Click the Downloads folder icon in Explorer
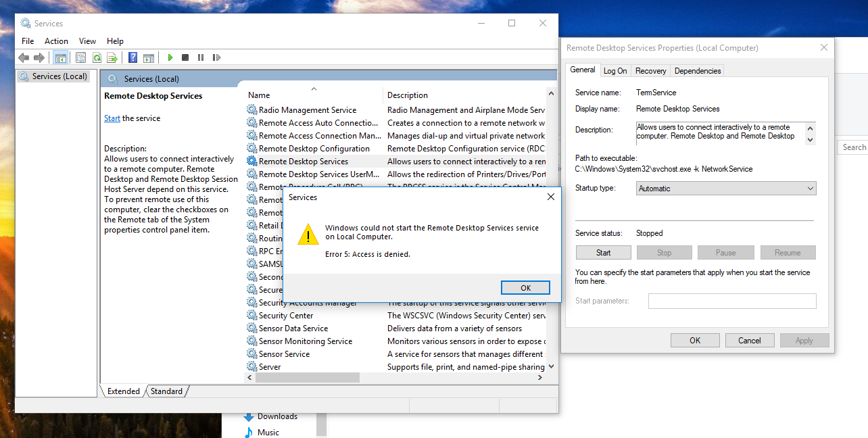Screen dimensions: 868x438 (249, 416)
